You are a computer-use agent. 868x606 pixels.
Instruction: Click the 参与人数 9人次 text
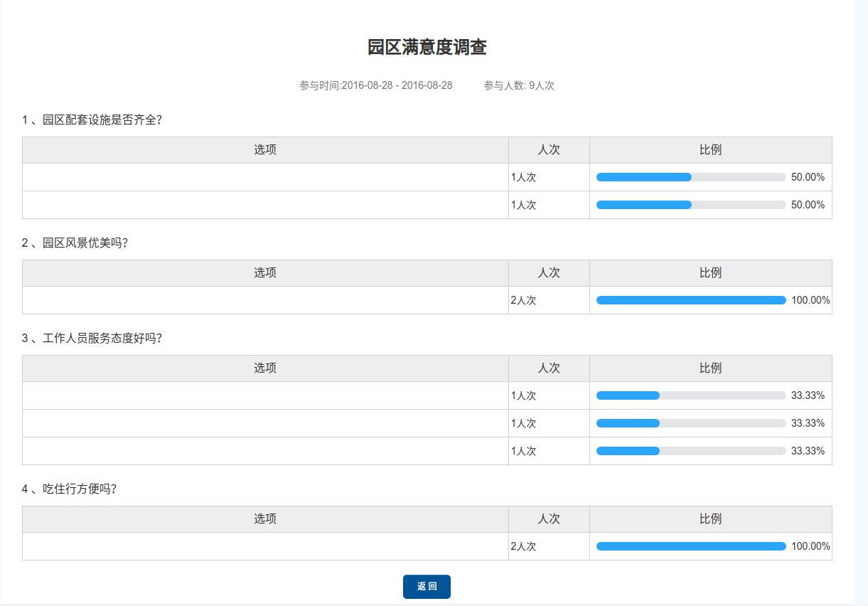(519, 85)
